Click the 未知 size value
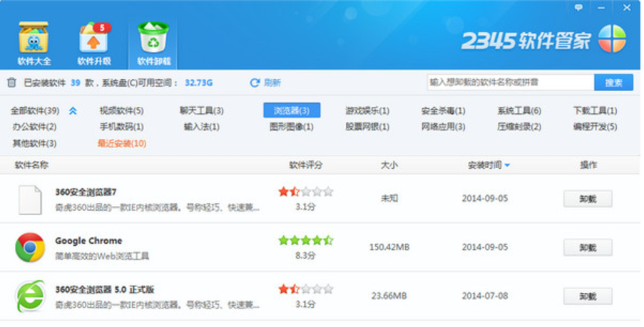Viewport: 644px width, 327px height. click(389, 199)
